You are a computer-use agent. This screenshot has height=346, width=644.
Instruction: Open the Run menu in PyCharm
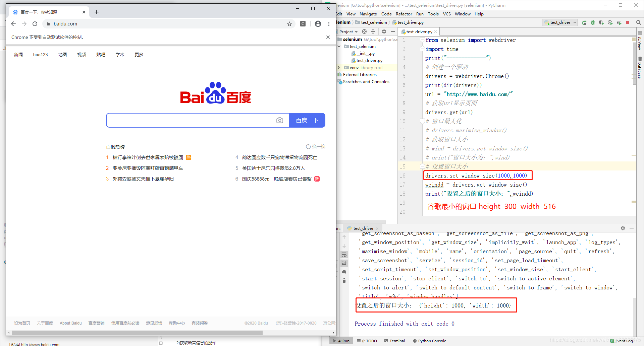coord(420,14)
